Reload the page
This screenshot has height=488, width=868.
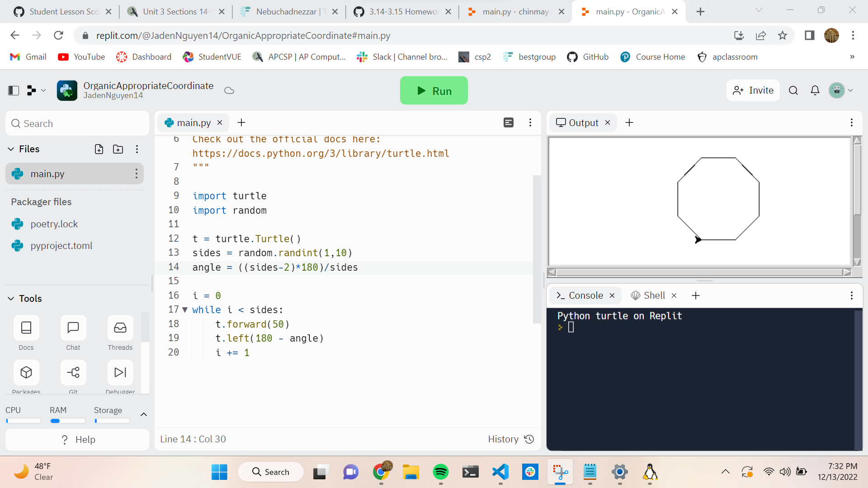[58, 35]
